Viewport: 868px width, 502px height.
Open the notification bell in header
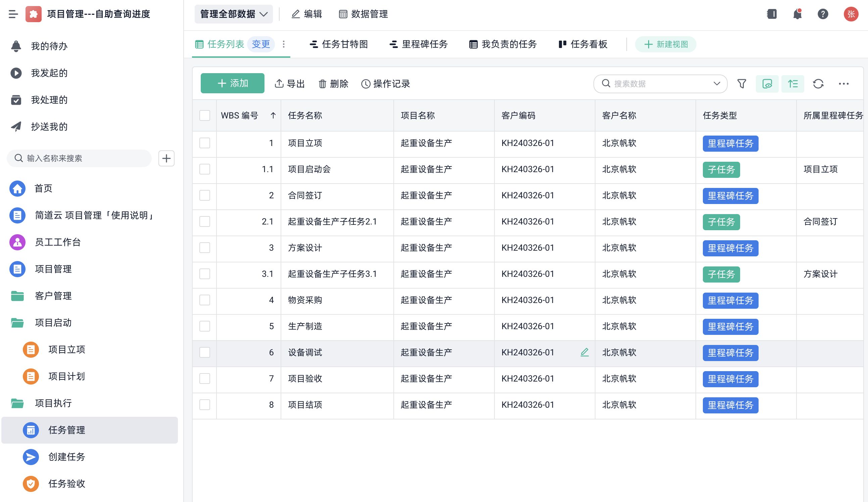click(797, 14)
